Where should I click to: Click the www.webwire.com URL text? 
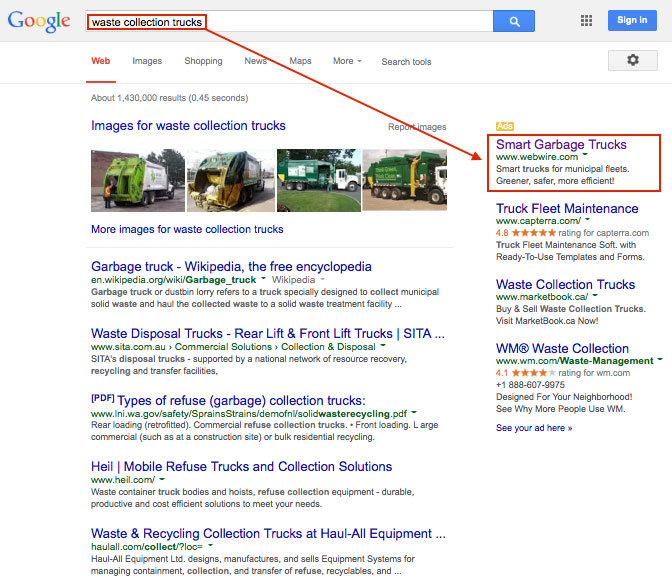[x=537, y=157]
